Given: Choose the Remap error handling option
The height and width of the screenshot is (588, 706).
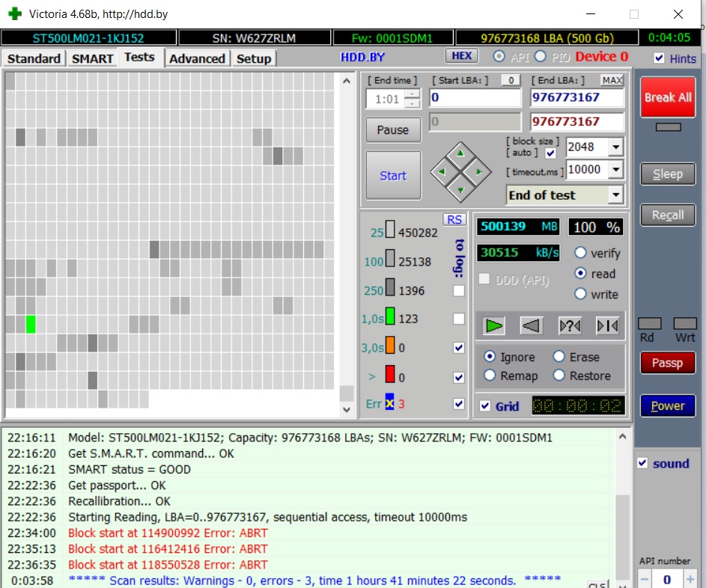Looking at the screenshot, I should (x=490, y=376).
